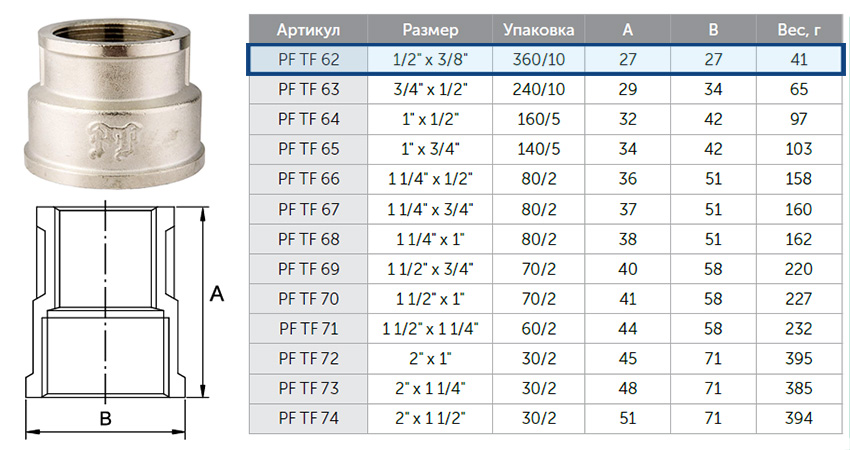Click the Артикул column header
The width and height of the screenshot is (850, 450).
[x=308, y=30]
